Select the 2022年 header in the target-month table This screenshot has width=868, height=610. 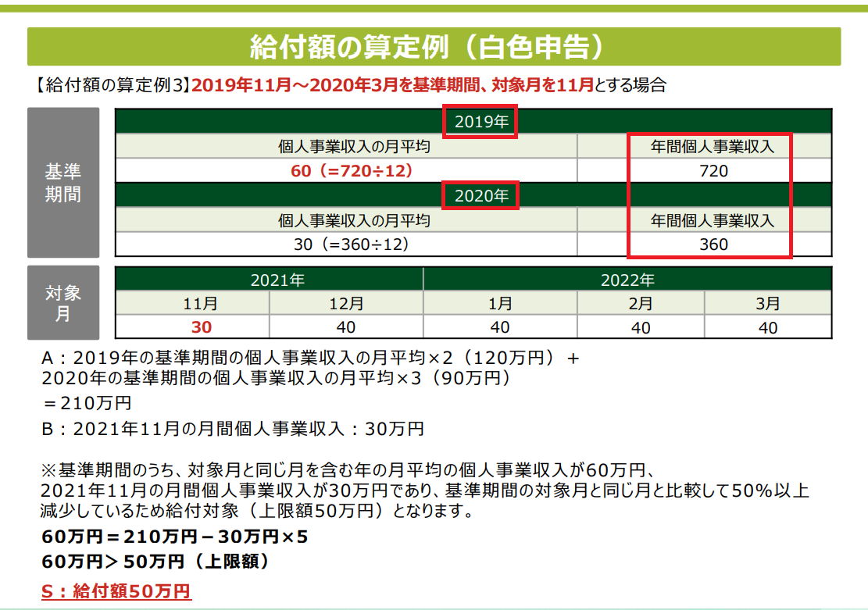(x=627, y=280)
